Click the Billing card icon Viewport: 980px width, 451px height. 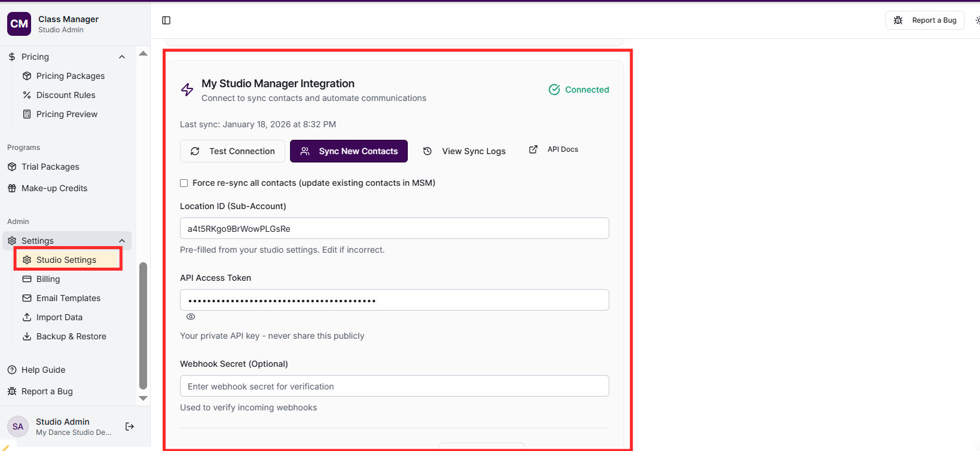(27, 279)
